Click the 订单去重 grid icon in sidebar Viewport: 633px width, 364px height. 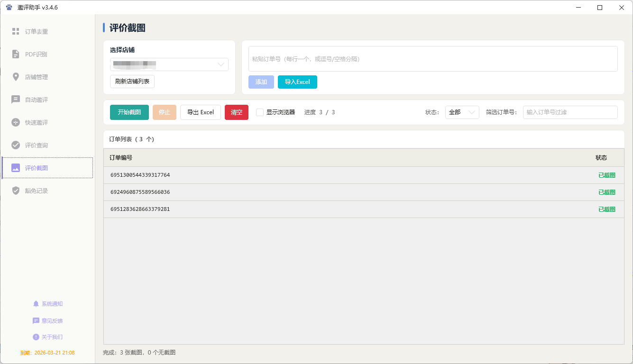click(16, 31)
